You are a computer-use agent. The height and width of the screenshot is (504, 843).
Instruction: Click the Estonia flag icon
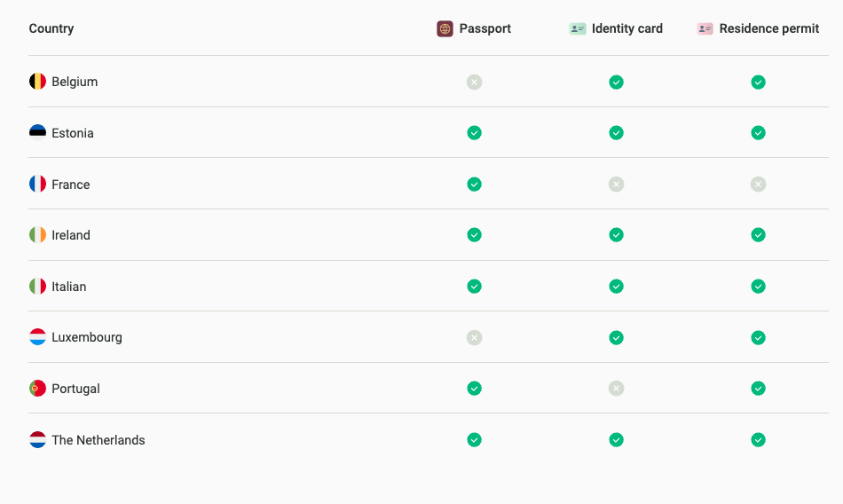[37, 133]
